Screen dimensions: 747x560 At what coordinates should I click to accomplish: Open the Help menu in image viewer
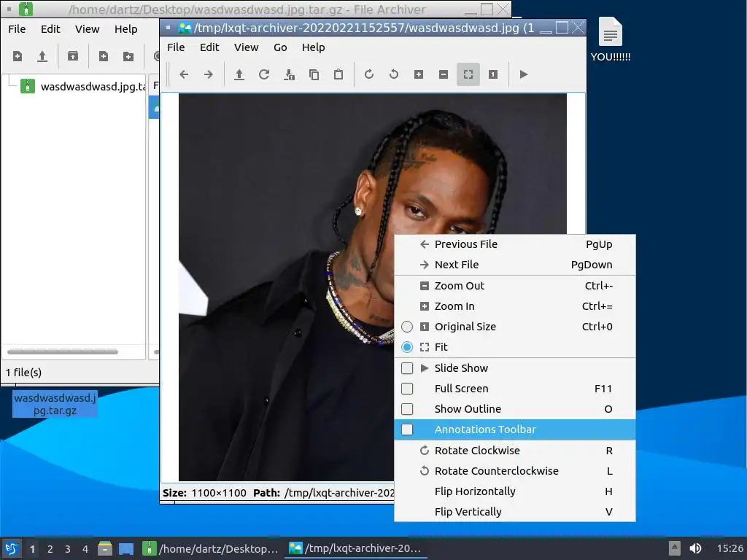[x=313, y=47]
